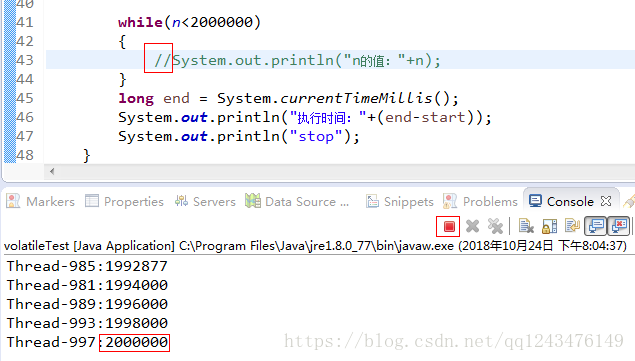Click console output Thread-981:1994000
Screen dimensions: 635x361
pos(87,285)
